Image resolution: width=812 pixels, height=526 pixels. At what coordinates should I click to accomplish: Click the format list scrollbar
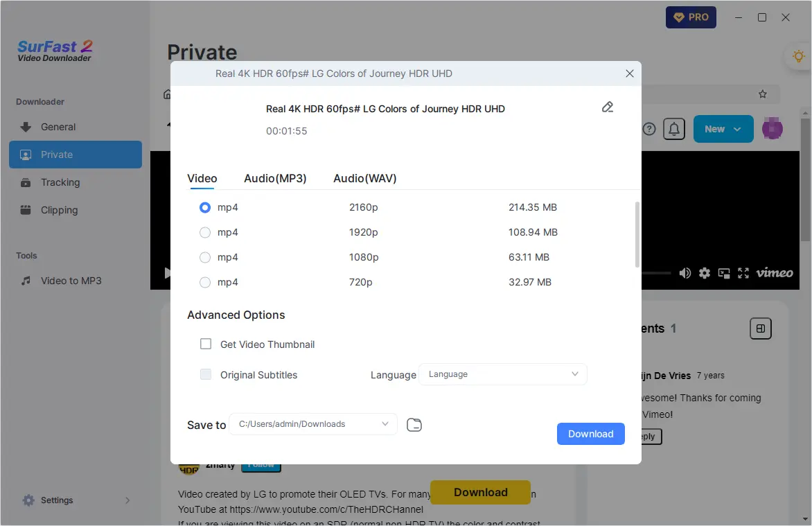click(637, 235)
